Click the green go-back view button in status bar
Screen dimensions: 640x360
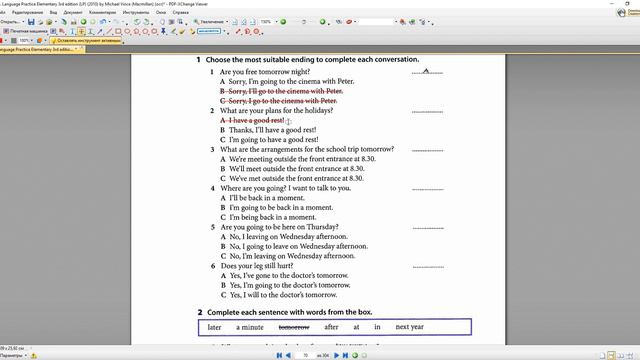coord(355,356)
